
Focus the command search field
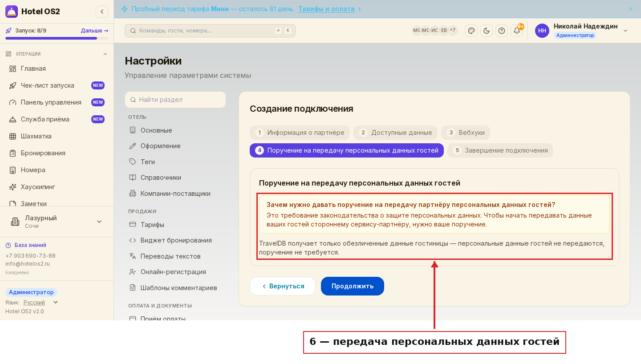[x=210, y=31]
